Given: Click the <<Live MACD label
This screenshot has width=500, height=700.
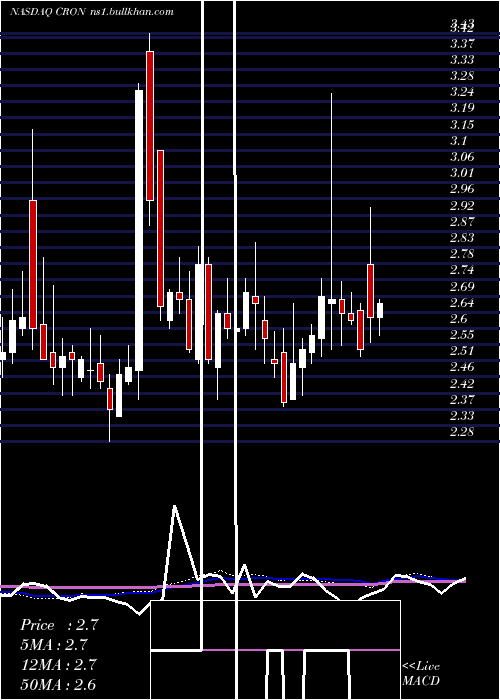Looking at the screenshot, I should point(421,673).
